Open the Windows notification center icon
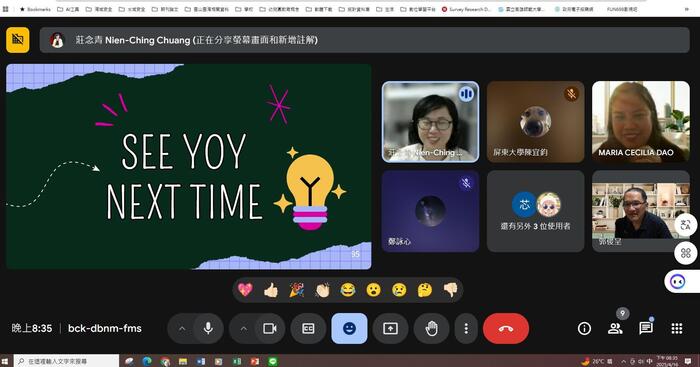The height and width of the screenshot is (367, 700). pyautogui.click(x=688, y=361)
